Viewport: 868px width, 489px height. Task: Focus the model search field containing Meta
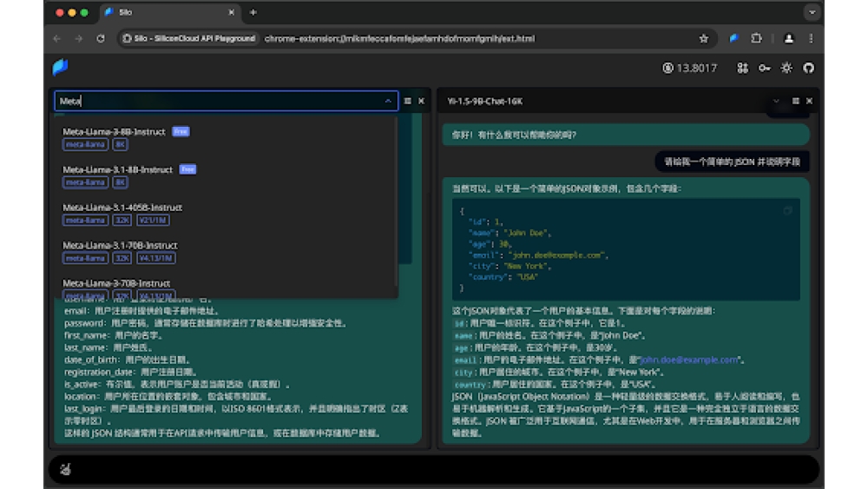coord(226,101)
